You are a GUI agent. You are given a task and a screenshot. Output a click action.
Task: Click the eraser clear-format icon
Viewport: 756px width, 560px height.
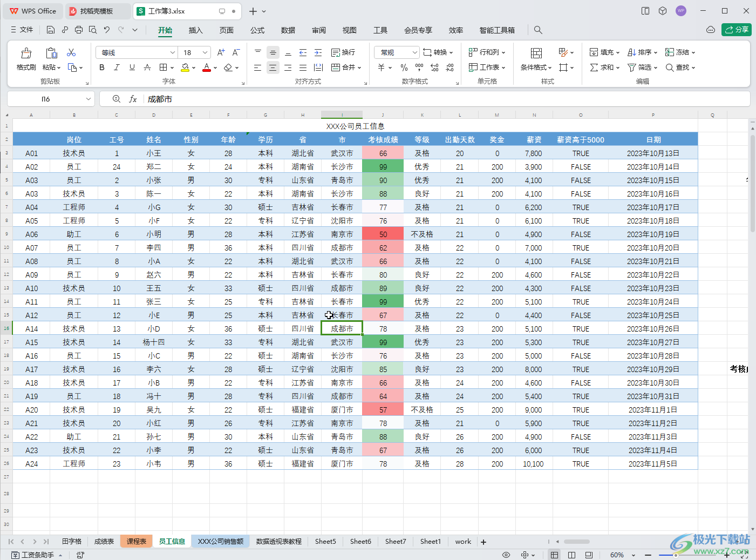(228, 68)
